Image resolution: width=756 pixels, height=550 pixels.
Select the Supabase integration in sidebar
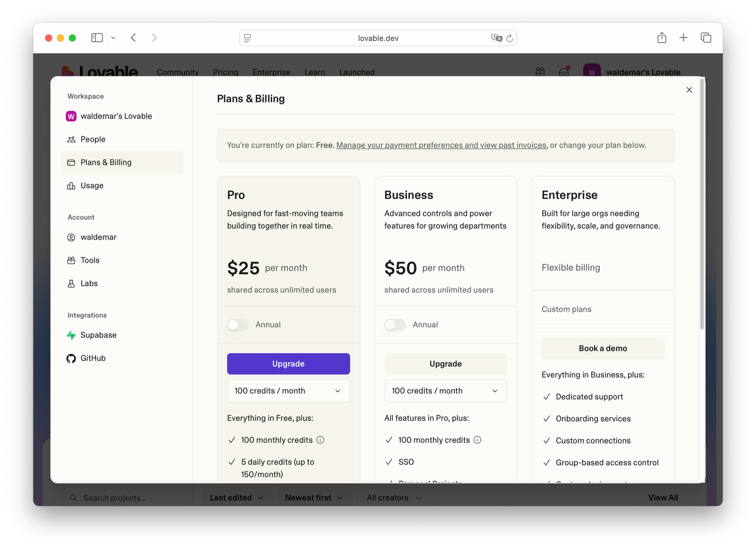pos(98,335)
